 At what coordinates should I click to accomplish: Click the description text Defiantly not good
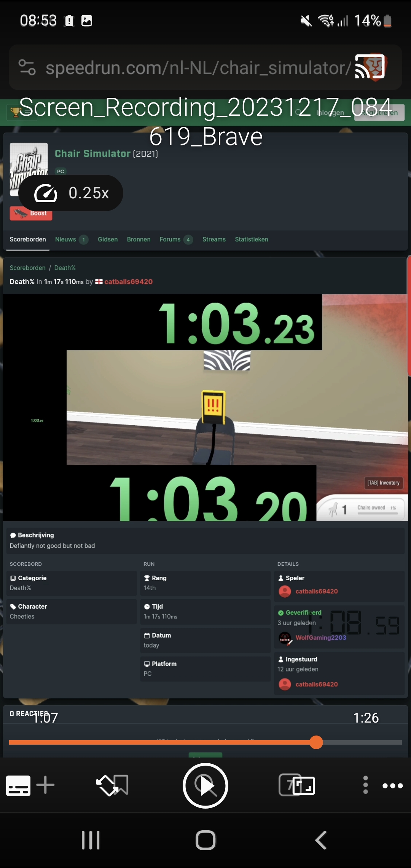click(x=52, y=546)
